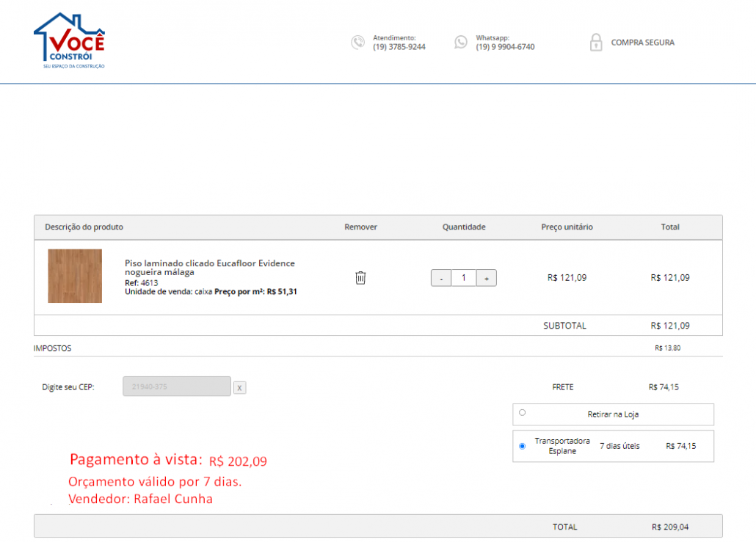Increase quantity with the plus button
This screenshot has height=542, width=756.
(x=486, y=278)
